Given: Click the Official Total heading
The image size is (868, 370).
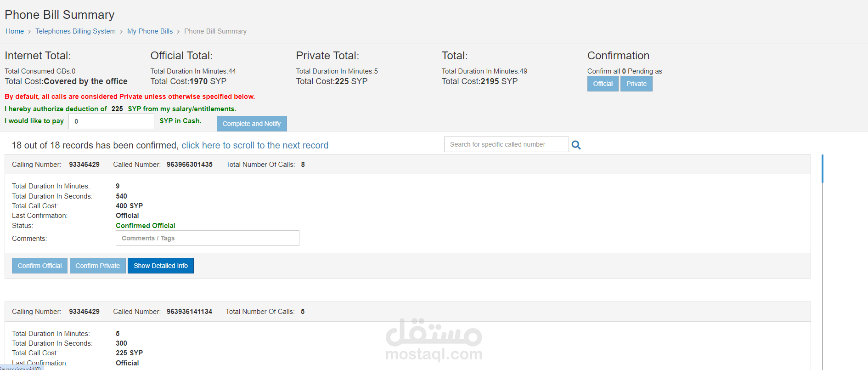Looking at the screenshot, I should 181,56.
